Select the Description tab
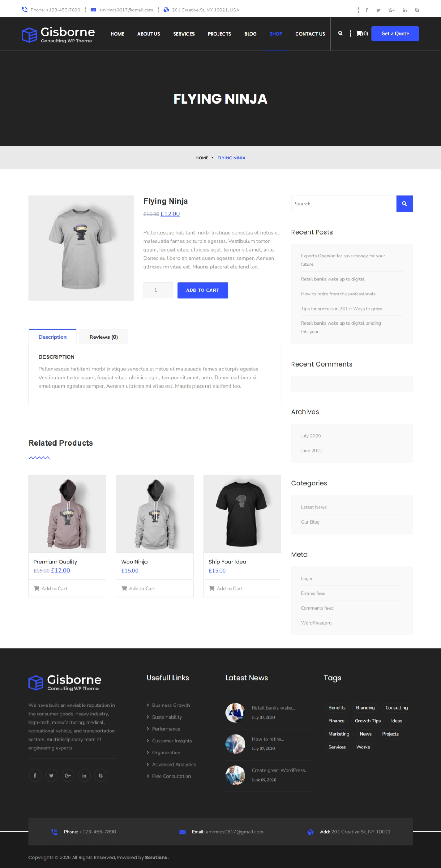Image resolution: width=441 pixels, height=868 pixels. pos(53,337)
